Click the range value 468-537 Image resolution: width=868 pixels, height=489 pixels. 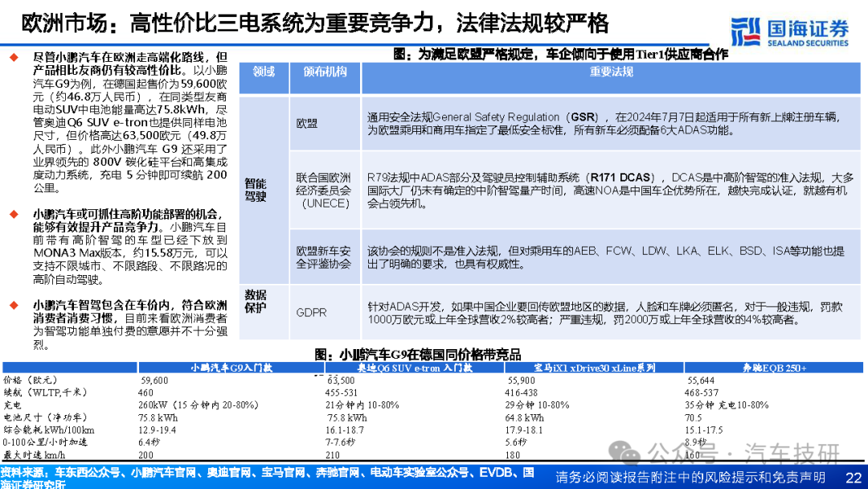tap(702, 392)
